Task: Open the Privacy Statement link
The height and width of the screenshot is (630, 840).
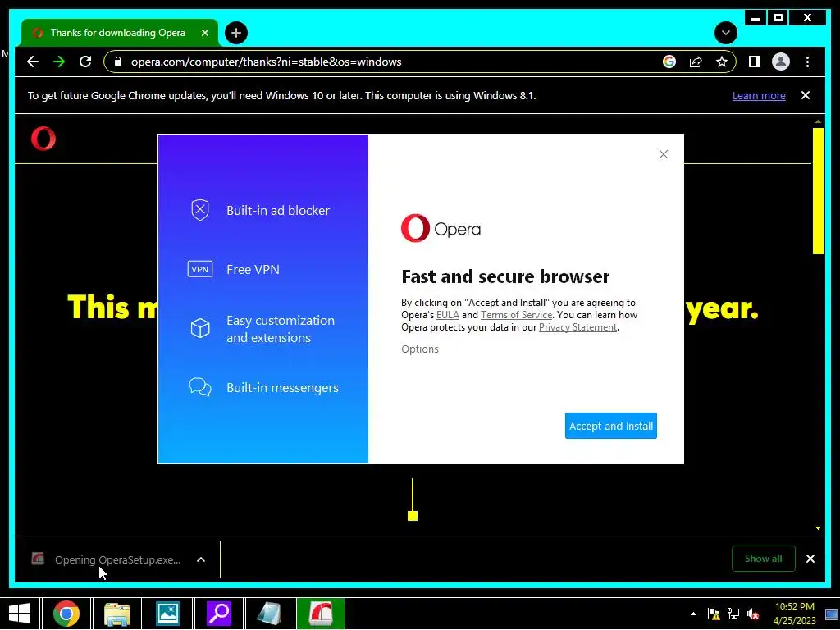Action: click(x=577, y=327)
